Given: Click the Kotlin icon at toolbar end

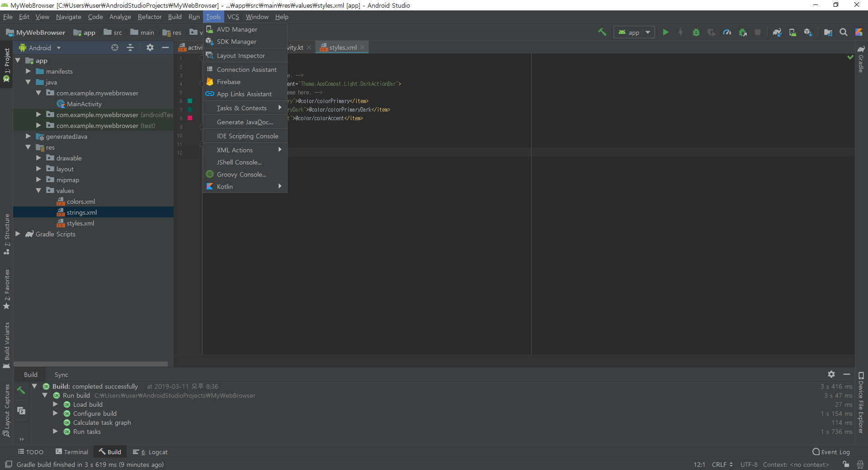Looking at the screenshot, I should pyautogui.click(x=859, y=32).
